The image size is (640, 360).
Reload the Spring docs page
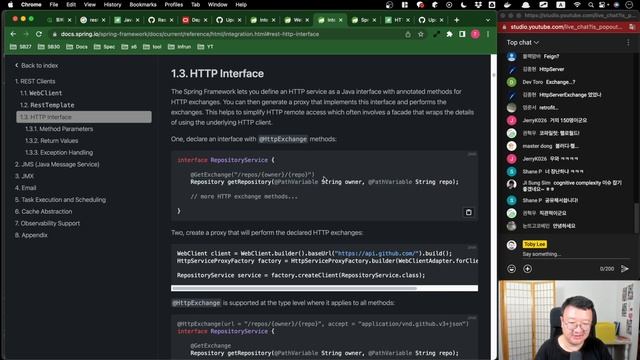pyautogui.click(x=39, y=34)
